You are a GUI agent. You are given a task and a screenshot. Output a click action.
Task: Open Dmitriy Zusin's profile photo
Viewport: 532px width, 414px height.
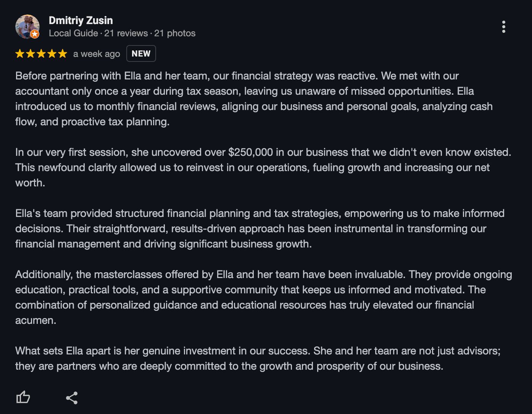pyautogui.click(x=27, y=27)
